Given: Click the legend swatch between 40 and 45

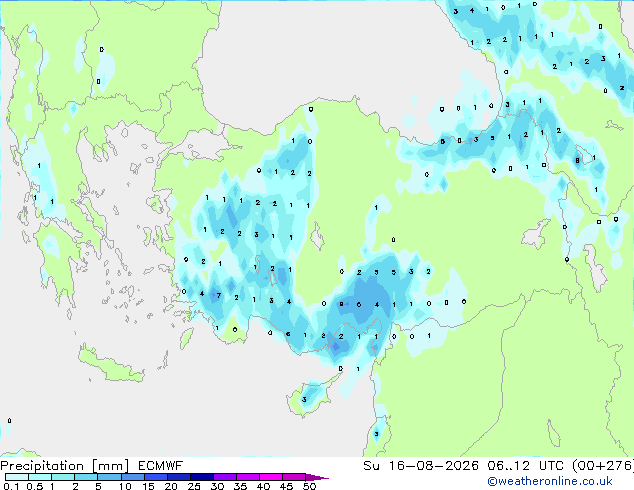Looking at the screenshot, I should [271, 477].
